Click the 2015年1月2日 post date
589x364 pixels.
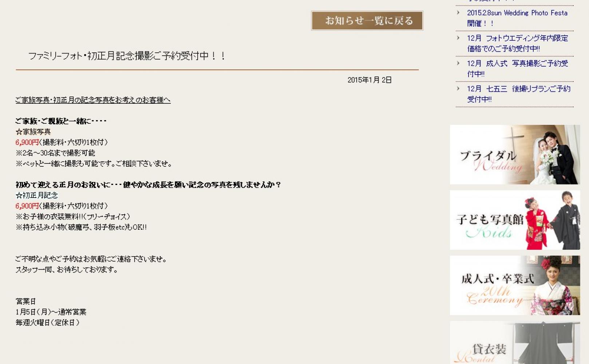(369, 80)
